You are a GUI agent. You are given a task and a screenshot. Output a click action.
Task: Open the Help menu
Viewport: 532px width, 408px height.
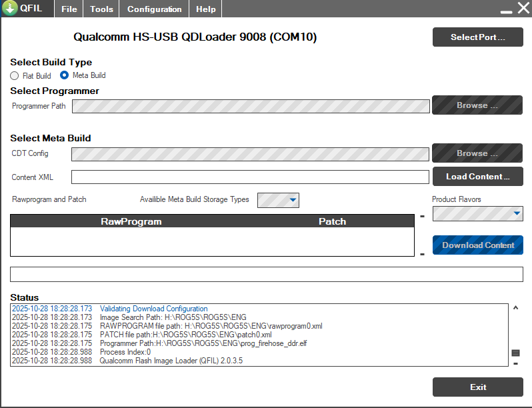pos(205,9)
